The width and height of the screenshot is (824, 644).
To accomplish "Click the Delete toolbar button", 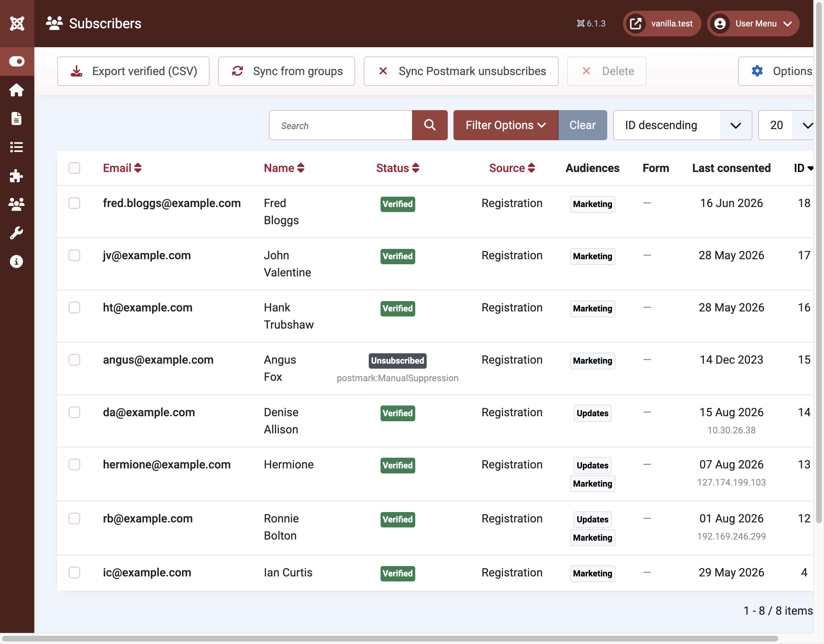I will [607, 71].
